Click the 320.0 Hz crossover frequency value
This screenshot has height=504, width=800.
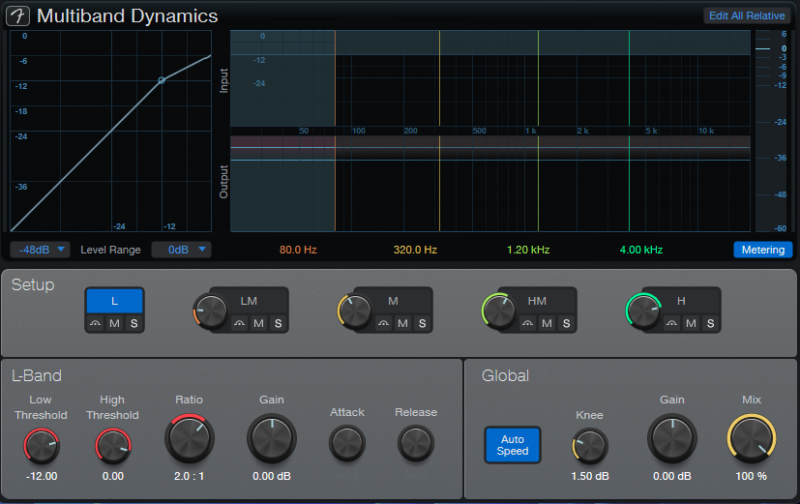pos(414,249)
